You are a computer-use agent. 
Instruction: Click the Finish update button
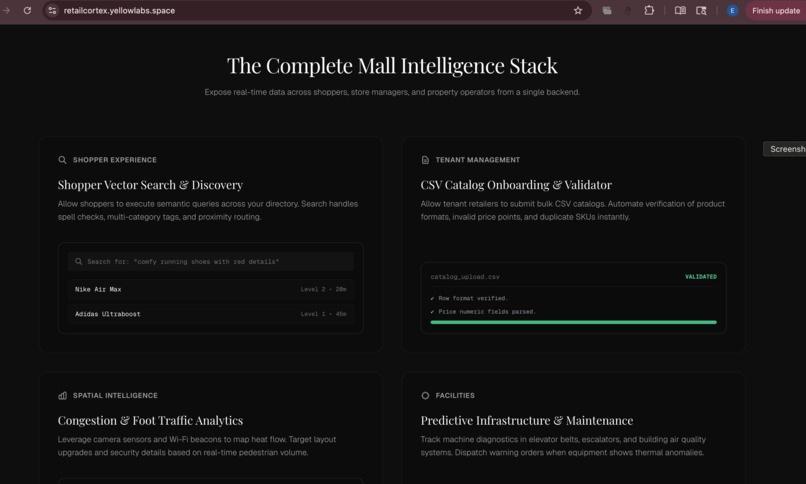(x=775, y=10)
